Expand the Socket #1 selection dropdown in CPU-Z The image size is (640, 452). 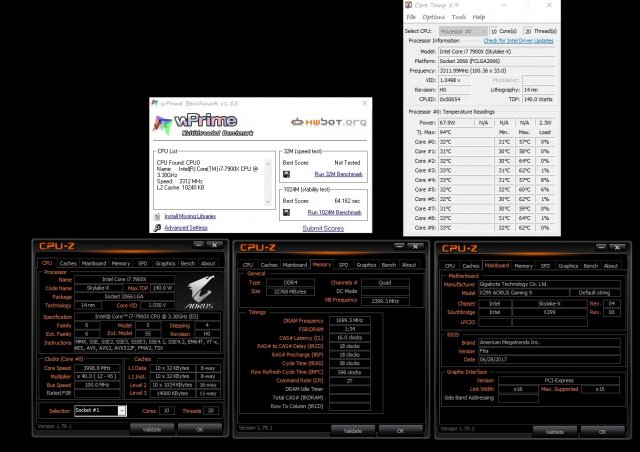122,410
